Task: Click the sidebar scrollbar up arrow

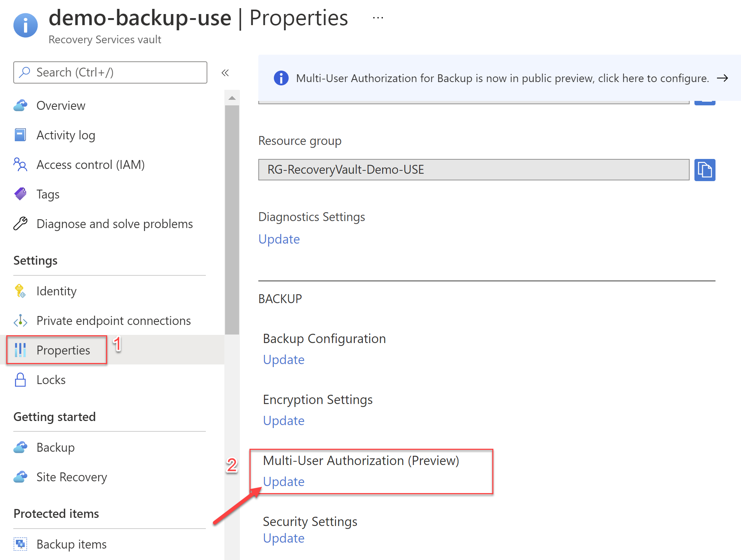Action: tap(232, 98)
